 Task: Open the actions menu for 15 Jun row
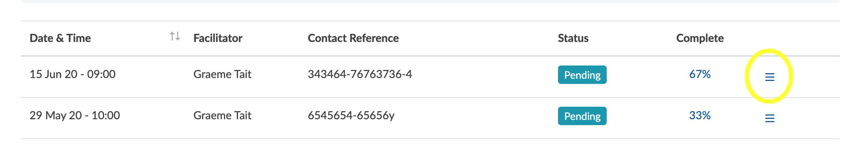pyautogui.click(x=769, y=77)
